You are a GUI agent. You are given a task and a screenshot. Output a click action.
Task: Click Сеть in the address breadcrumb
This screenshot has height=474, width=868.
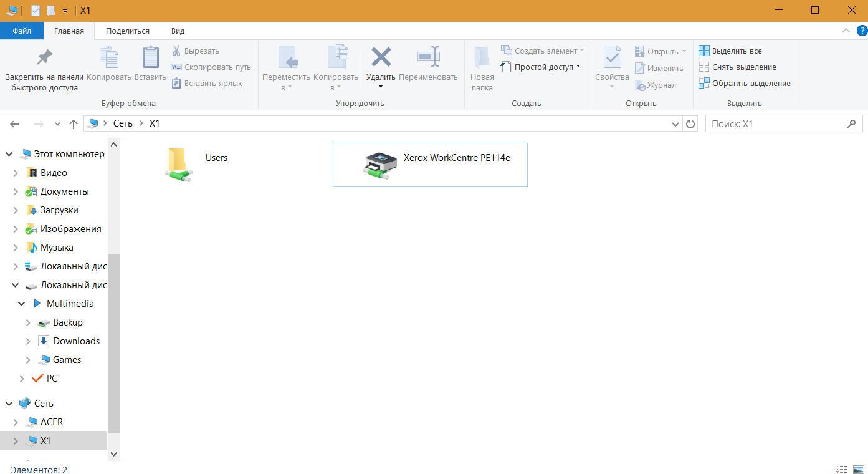pyautogui.click(x=123, y=123)
